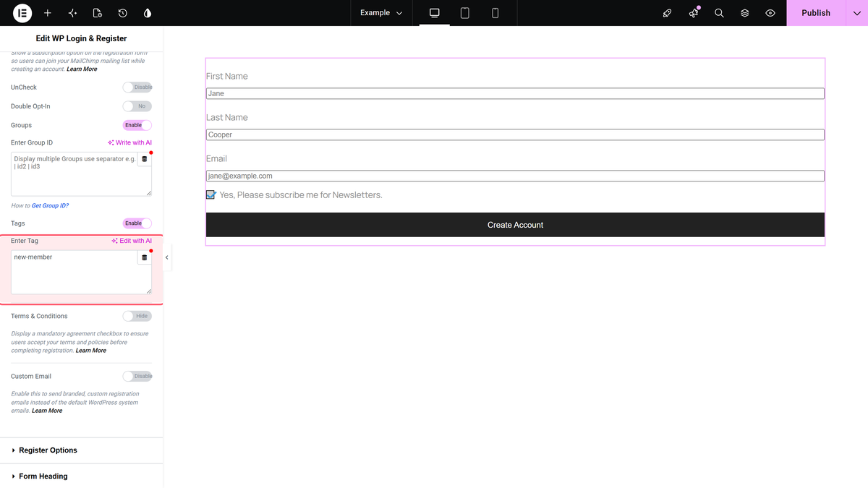Disable the Tags switch
This screenshot has height=488, width=868.
point(137,223)
